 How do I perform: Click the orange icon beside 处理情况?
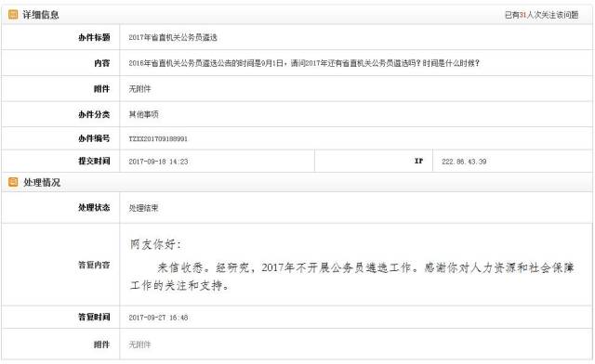point(13,182)
